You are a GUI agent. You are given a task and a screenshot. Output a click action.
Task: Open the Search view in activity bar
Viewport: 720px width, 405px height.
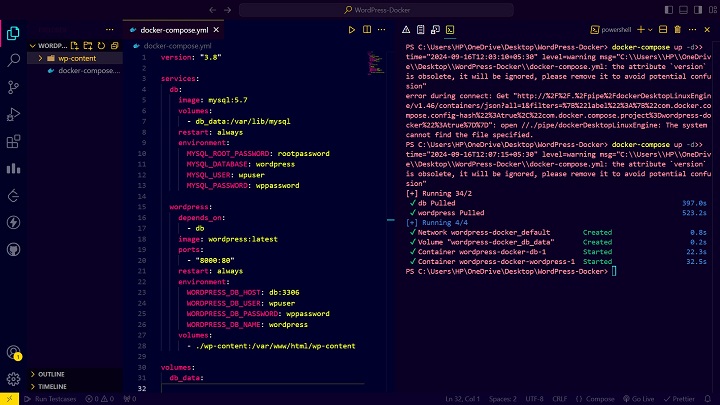pos(13,60)
